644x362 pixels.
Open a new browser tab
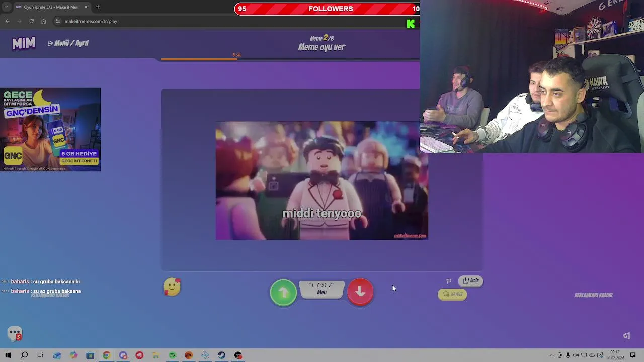tap(98, 7)
